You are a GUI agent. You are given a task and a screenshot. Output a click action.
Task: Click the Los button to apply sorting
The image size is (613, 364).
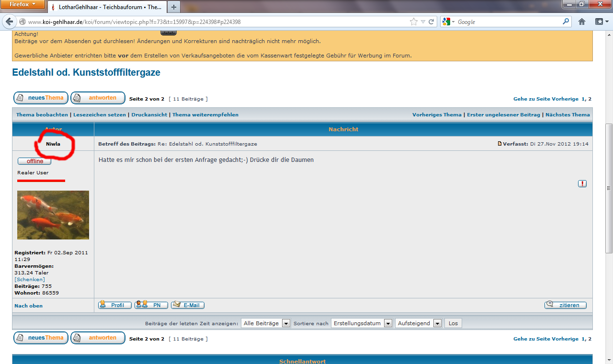point(453,323)
